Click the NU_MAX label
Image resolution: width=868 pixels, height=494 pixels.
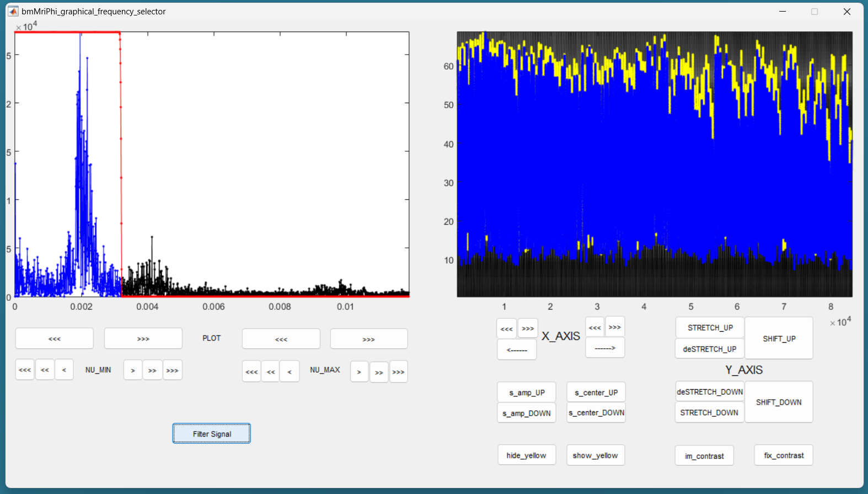click(325, 370)
